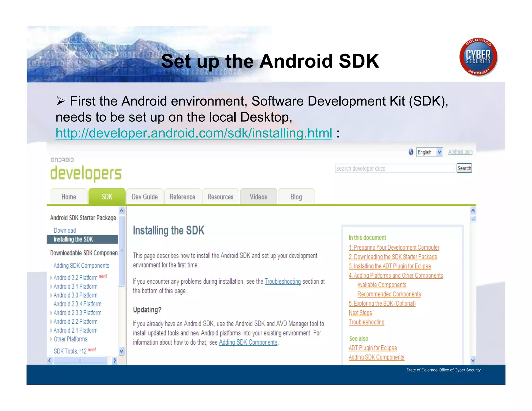Screen dimensions: 532x411
Task: Expand Android 2.2 Platform entry
Action: click(x=51, y=322)
